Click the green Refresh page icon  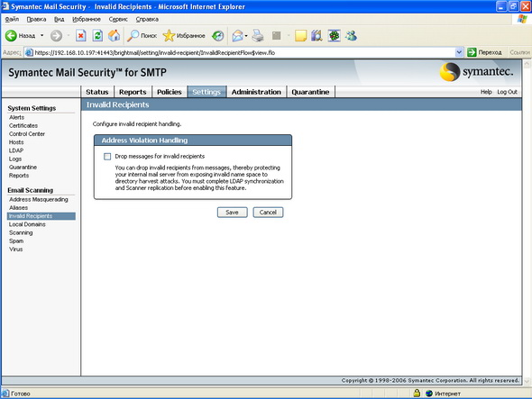(97, 36)
